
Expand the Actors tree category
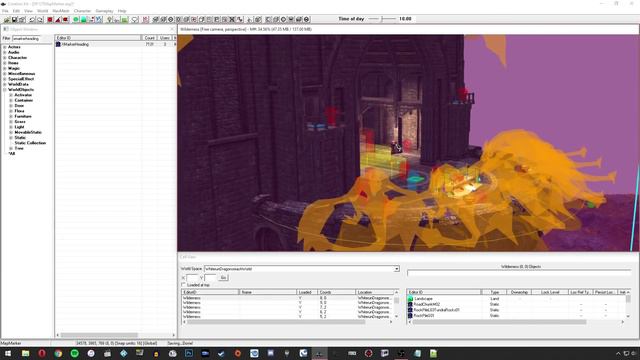[4, 47]
